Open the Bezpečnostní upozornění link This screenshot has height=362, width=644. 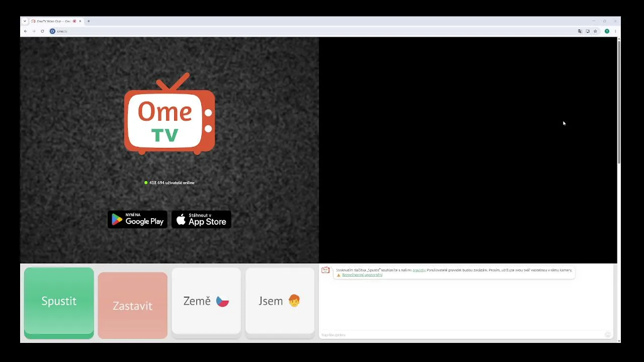point(362,275)
